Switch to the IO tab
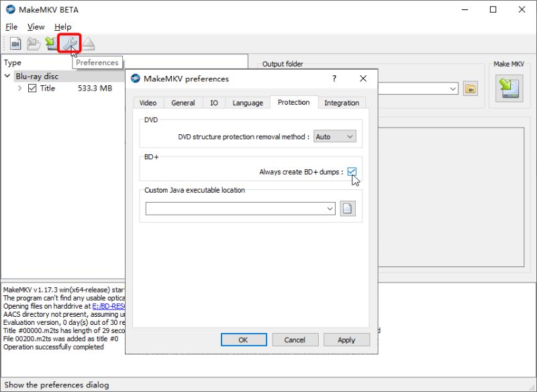This screenshot has width=537, height=392. (214, 103)
